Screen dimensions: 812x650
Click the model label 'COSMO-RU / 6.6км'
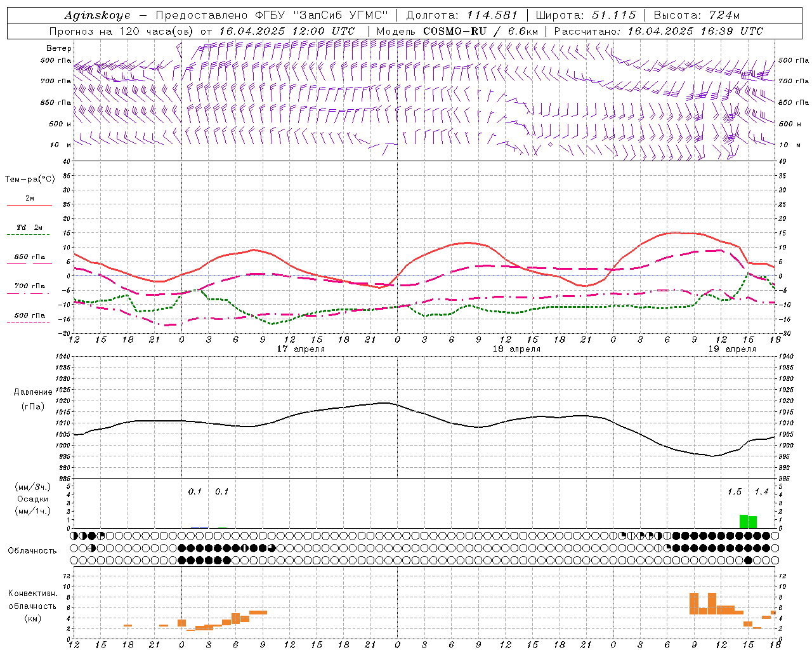click(481, 31)
